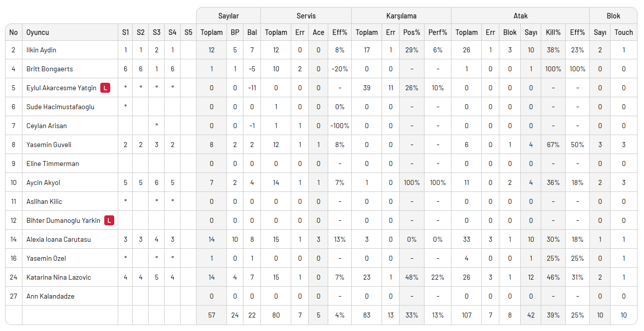The image size is (644, 331).
Task: Select player Alexia Ioana Carutasu
Action: tap(58, 239)
